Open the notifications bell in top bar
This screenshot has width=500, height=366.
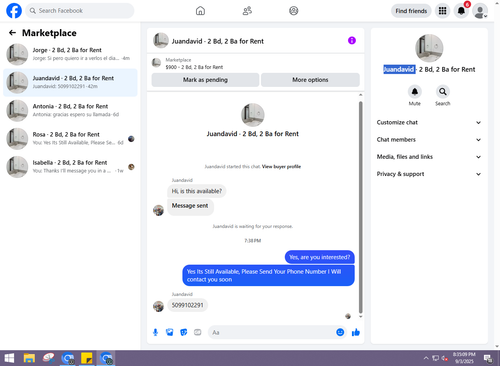[x=461, y=11]
